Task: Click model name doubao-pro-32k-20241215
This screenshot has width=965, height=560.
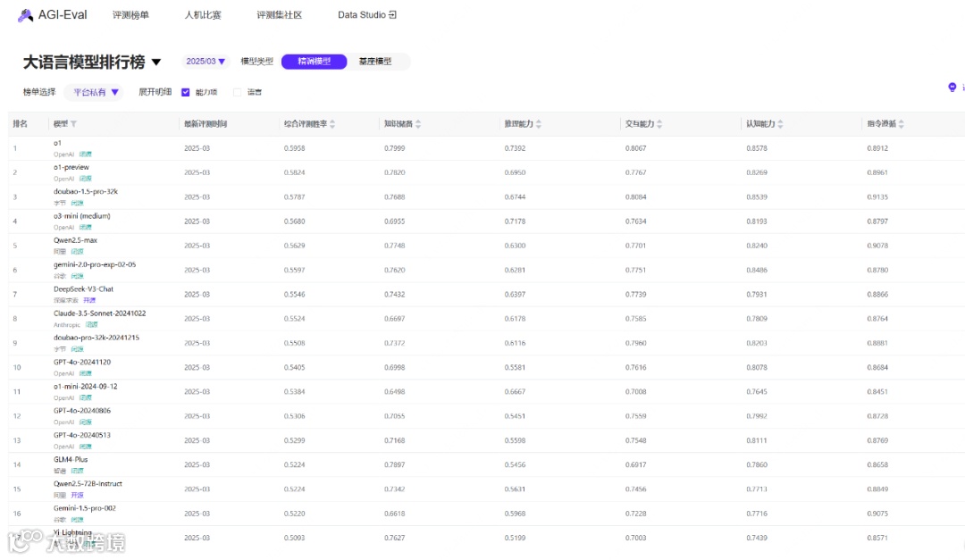Action: [x=96, y=338]
